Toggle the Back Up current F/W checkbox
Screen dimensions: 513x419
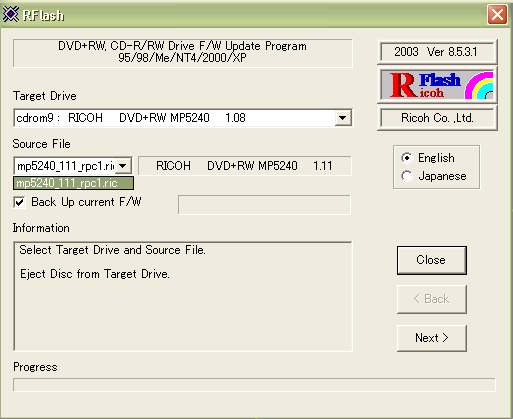pyautogui.click(x=19, y=202)
